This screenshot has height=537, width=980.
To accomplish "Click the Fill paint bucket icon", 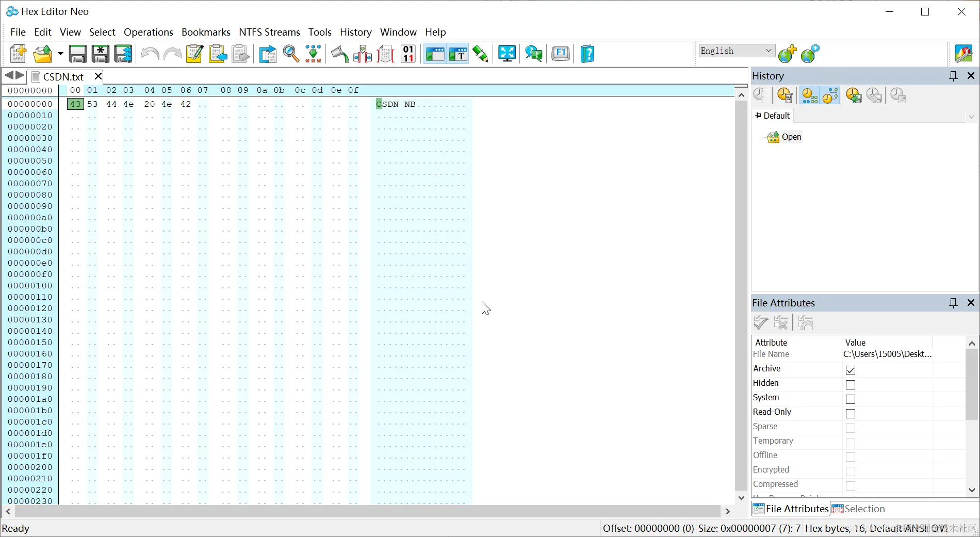I will (x=339, y=54).
